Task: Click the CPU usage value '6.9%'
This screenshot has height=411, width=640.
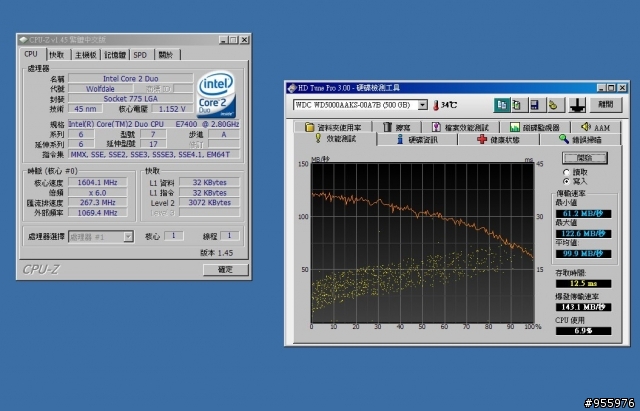Action: click(x=583, y=331)
